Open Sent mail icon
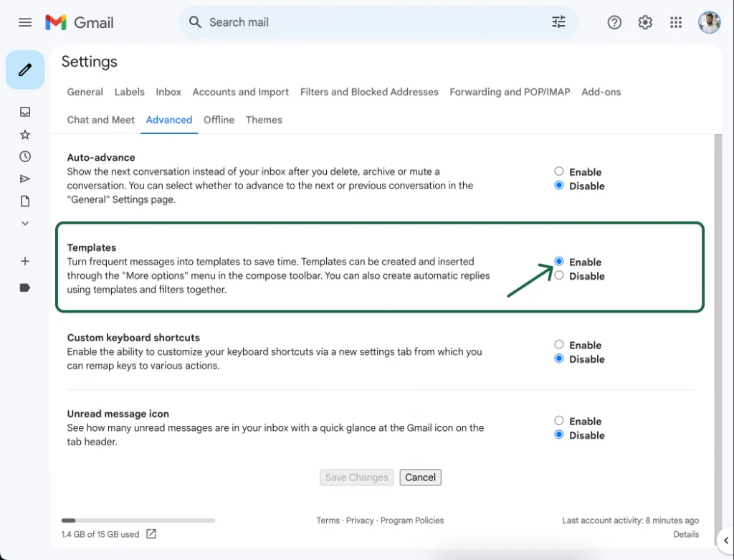The height and width of the screenshot is (560, 734). tap(25, 179)
